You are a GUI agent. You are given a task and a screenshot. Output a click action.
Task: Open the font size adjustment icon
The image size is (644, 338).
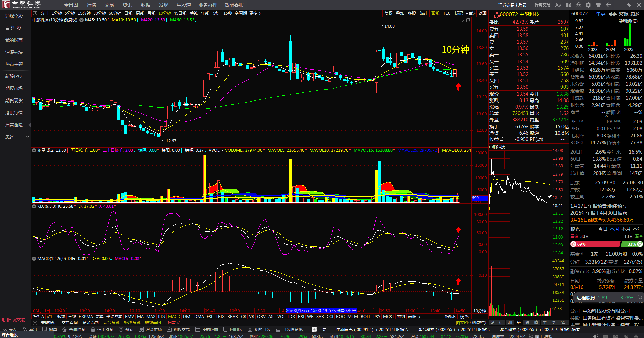[558, 5]
